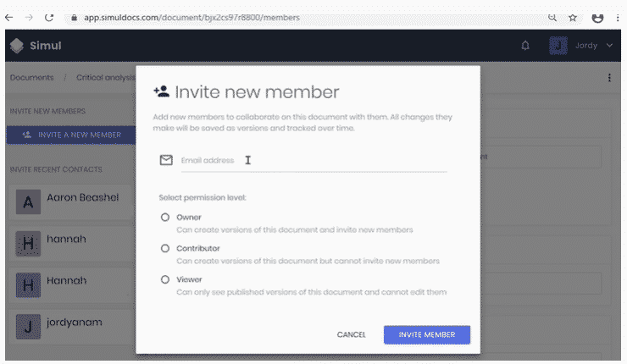Open the notifications bell

coord(525,46)
